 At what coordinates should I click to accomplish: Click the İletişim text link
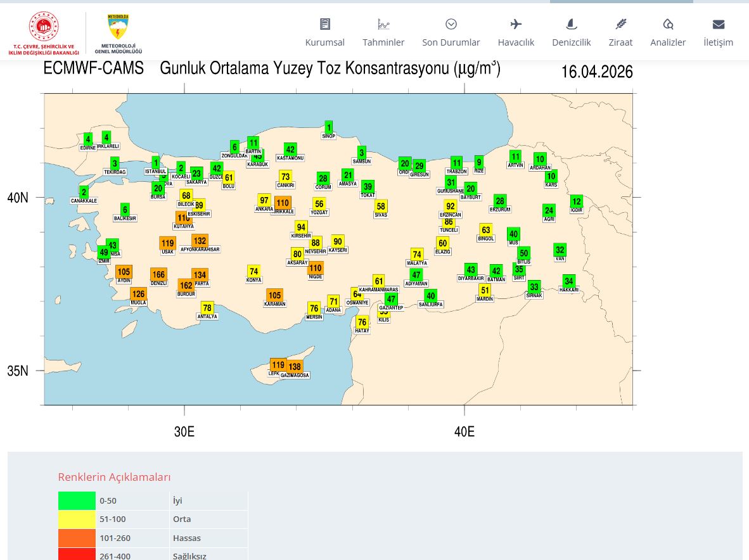718,42
